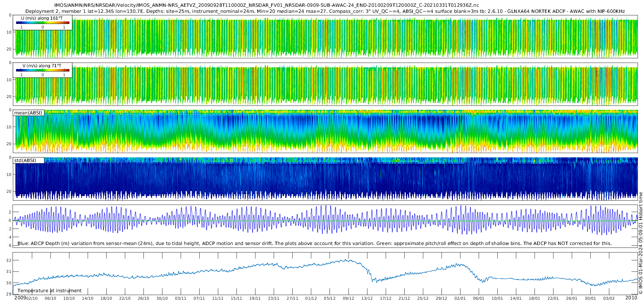The image size is (644, 304).
Task: Click the Deployment 2 metadata line
Action: (x=325, y=11)
